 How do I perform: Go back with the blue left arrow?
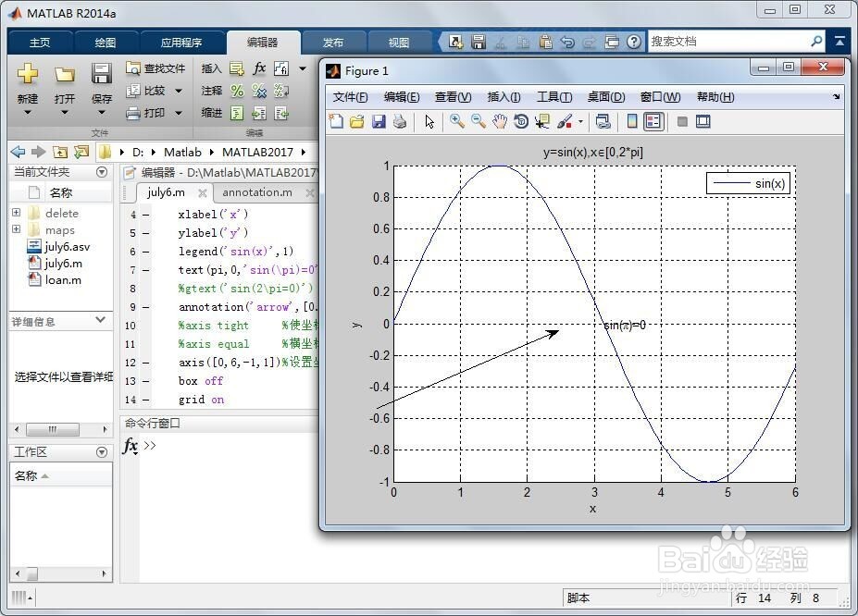click(18, 152)
